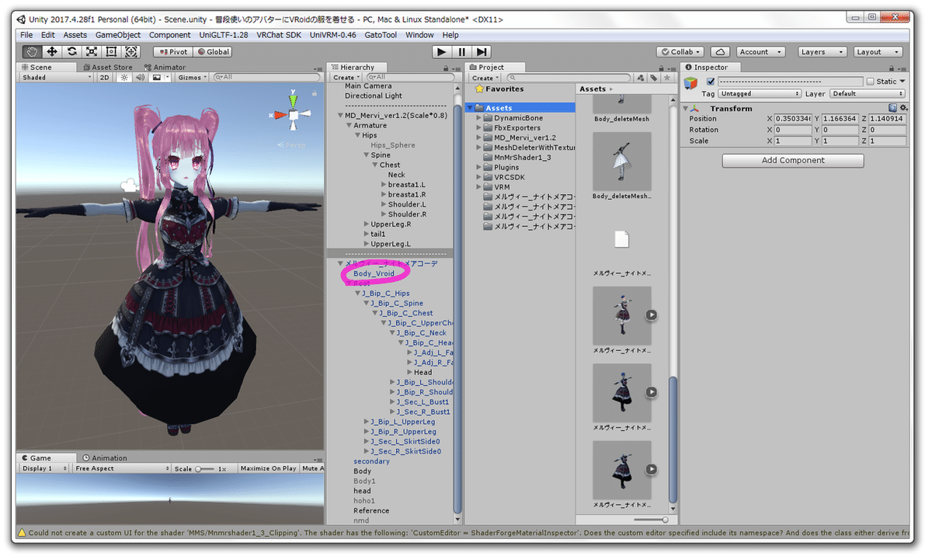Click the Project favorites star filter icon
932x560 pixels.
pyautogui.click(x=666, y=78)
